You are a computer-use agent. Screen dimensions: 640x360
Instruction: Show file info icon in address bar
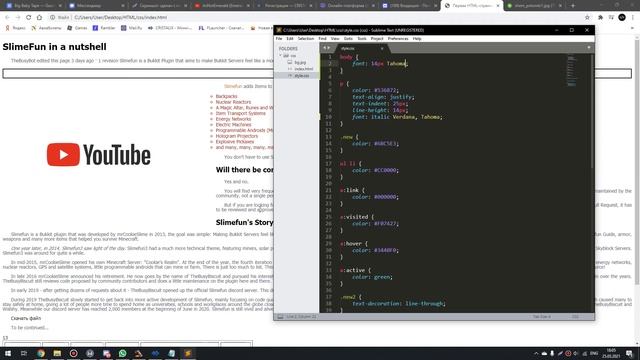pyautogui.click(x=53, y=18)
